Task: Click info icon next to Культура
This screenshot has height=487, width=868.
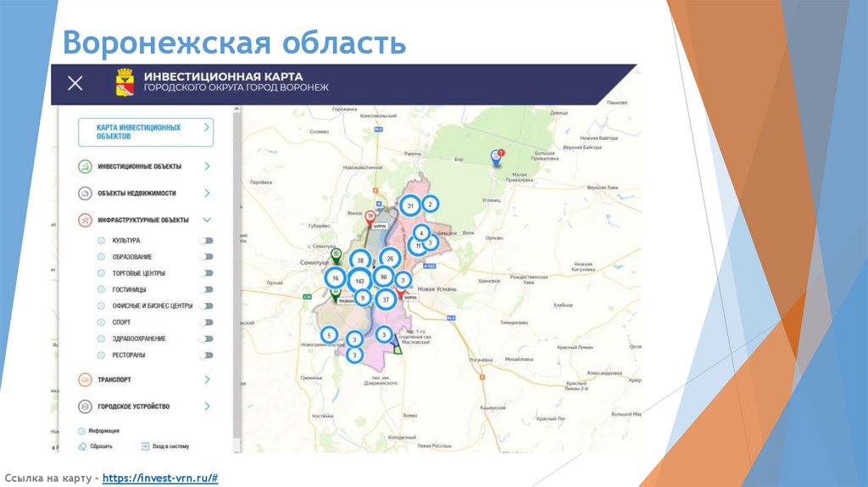Action: point(102,240)
